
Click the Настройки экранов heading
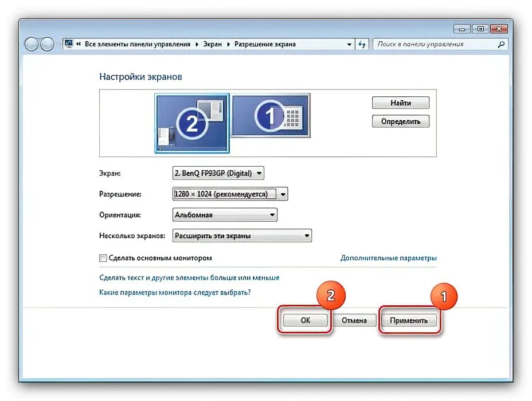140,77
